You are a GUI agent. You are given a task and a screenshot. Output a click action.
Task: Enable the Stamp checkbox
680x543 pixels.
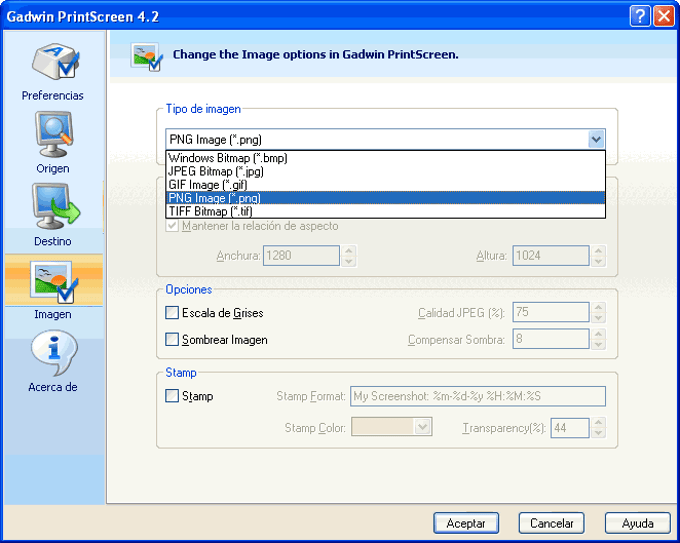click(x=172, y=396)
